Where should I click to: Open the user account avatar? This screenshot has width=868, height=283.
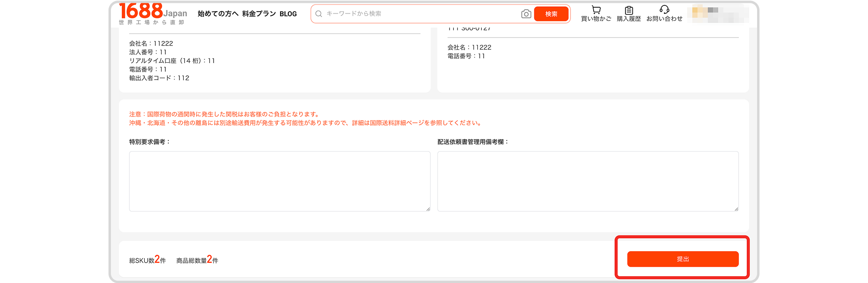coord(719,14)
